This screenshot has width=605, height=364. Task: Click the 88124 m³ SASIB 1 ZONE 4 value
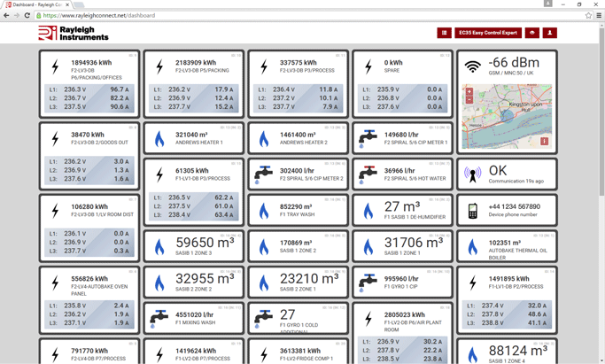point(518,351)
